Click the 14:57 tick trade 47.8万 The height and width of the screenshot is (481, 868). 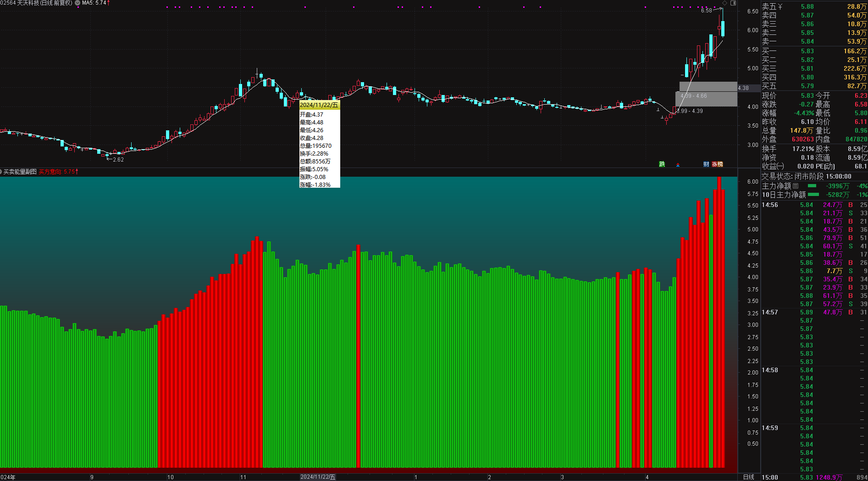[x=832, y=312]
